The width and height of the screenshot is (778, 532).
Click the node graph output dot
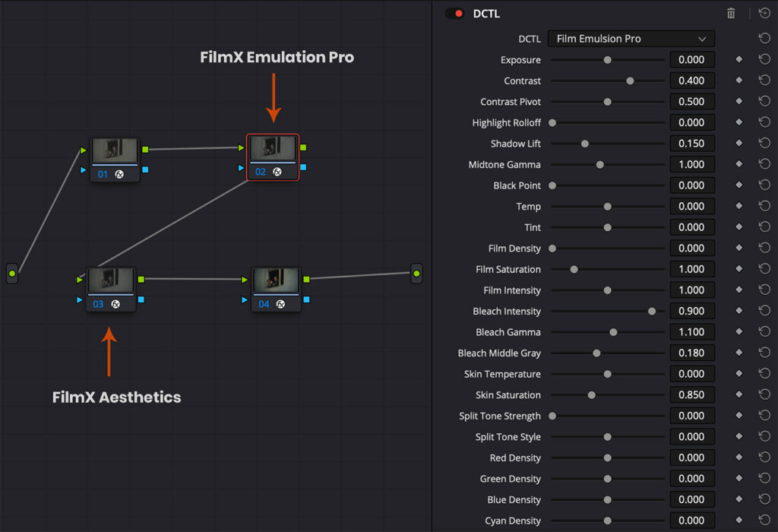pos(416,274)
